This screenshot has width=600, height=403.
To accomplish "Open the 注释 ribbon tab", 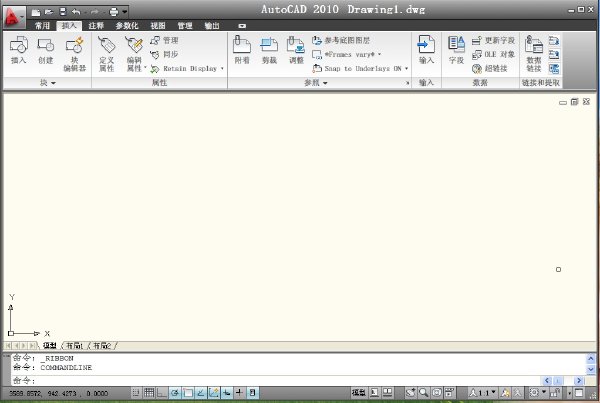I will tap(96, 26).
